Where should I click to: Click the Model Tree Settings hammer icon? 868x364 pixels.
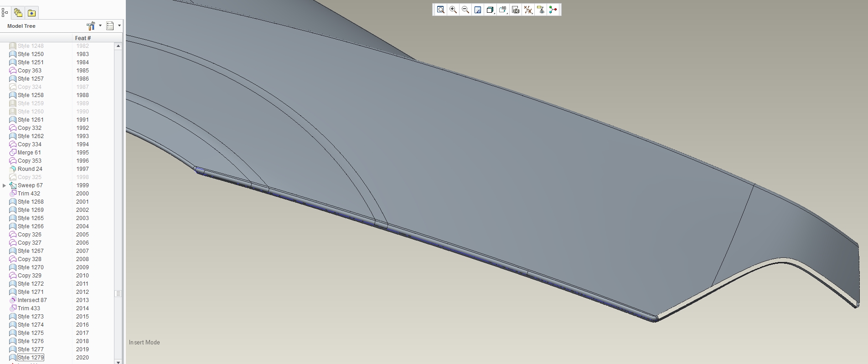point(90,26)
